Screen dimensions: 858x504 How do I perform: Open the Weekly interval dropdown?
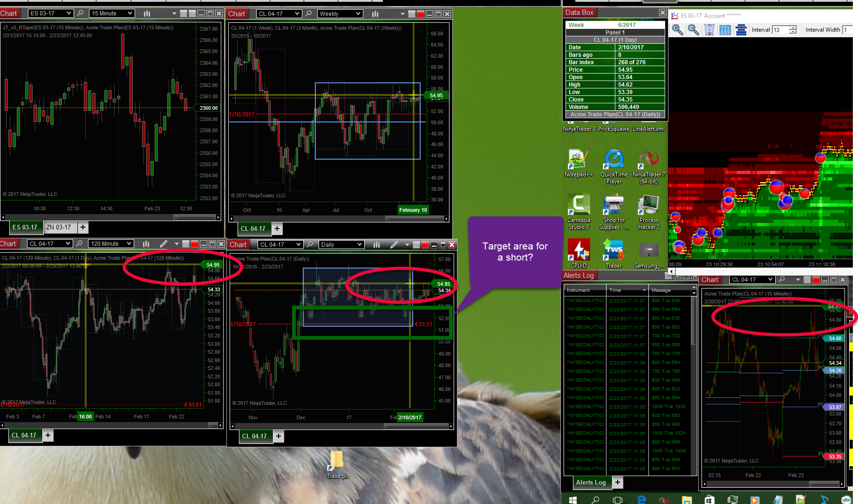pos(340,14)
